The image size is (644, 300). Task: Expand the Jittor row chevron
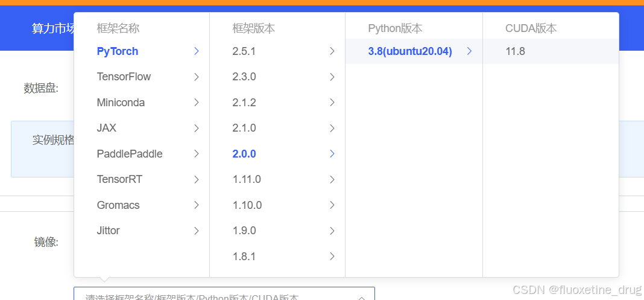pyautogui.click(x=197, y=231)
